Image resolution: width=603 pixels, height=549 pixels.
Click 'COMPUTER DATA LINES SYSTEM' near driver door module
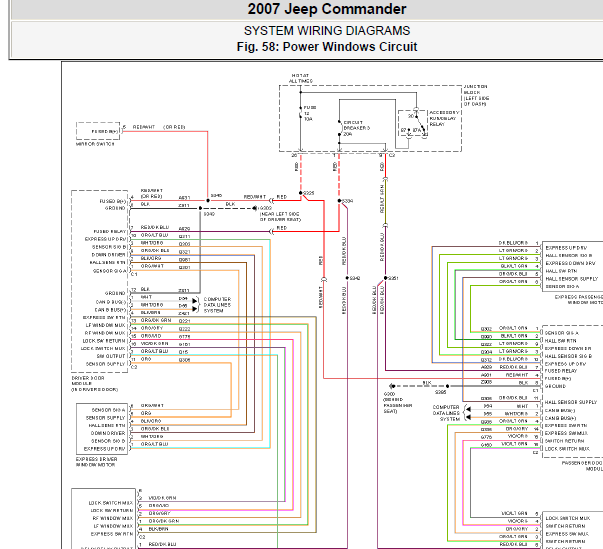click(217, 305)
